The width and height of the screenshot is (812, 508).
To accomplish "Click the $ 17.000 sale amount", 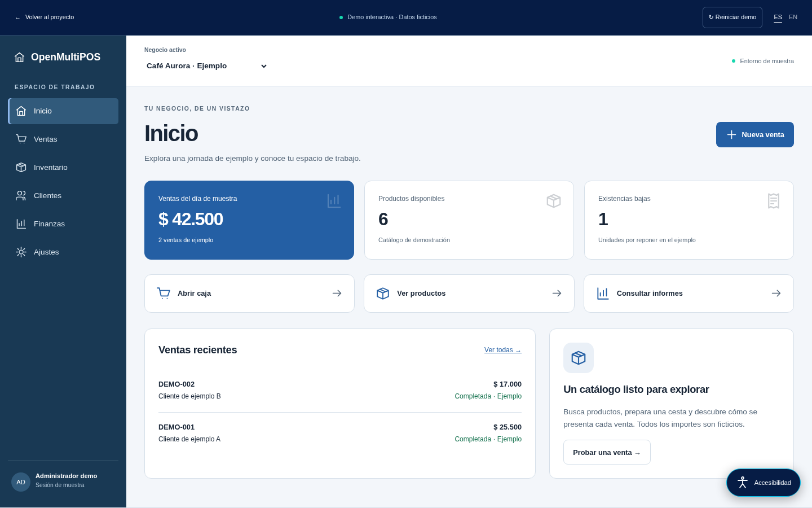I will pyautogui.click(x=507, y=384).
